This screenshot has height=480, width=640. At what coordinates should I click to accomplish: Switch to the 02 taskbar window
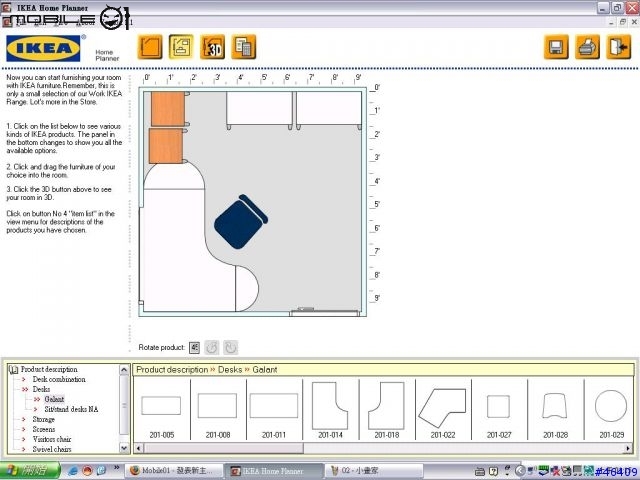(374, 471)
